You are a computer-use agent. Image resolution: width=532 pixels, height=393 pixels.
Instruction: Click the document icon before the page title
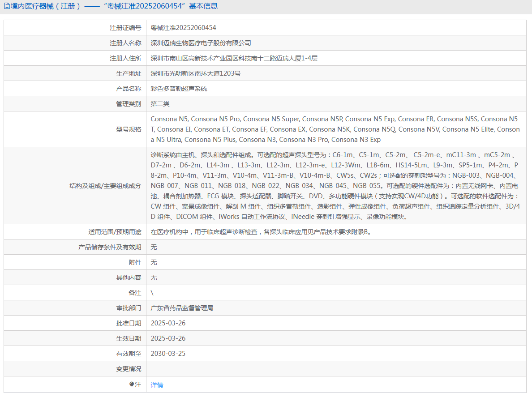[x=6, y=6]
